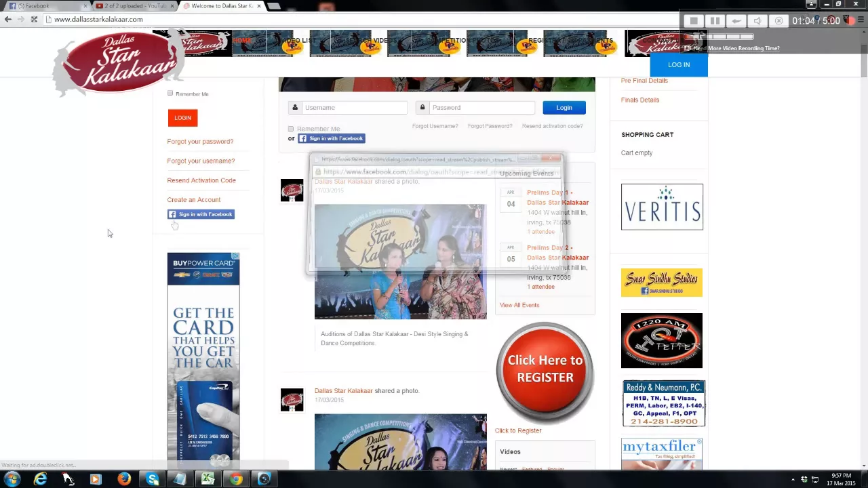
Task: Open 'Create an Account' link
Action: coord(193,200)
